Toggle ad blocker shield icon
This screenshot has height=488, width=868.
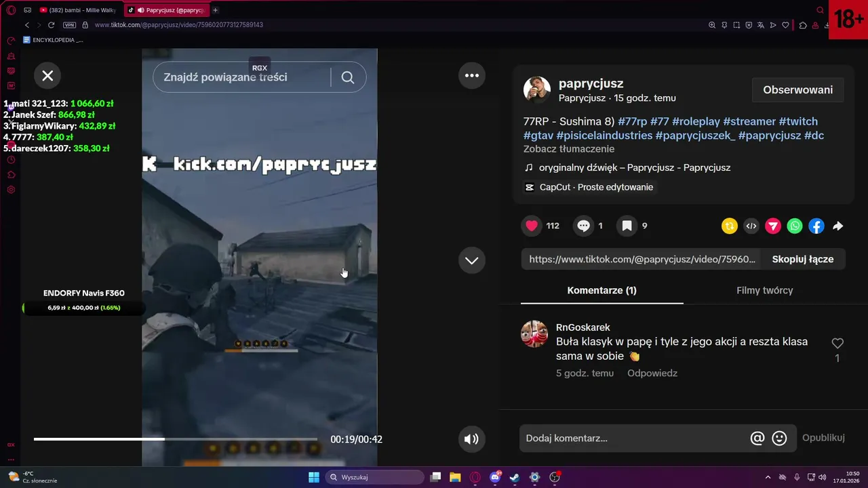[x=749, y=25]
